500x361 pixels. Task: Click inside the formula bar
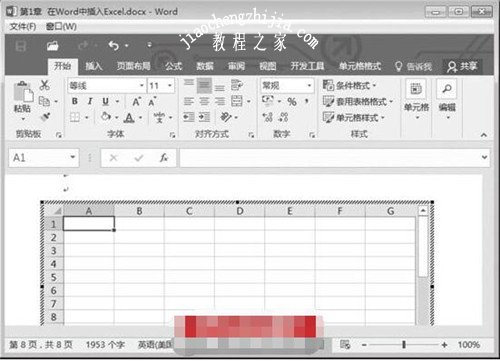click(x=330, y=158)
